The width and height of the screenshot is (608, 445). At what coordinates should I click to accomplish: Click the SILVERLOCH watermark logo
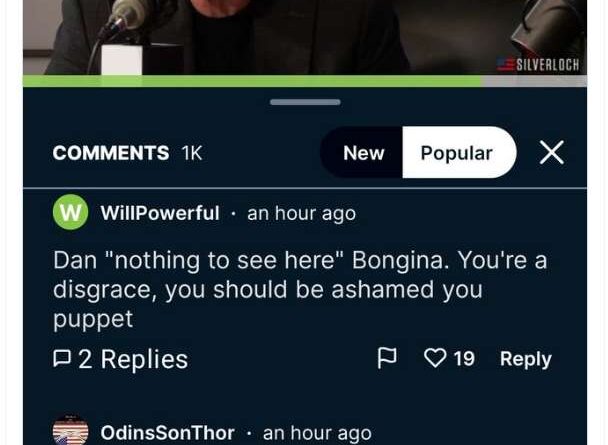pos(538,65)
